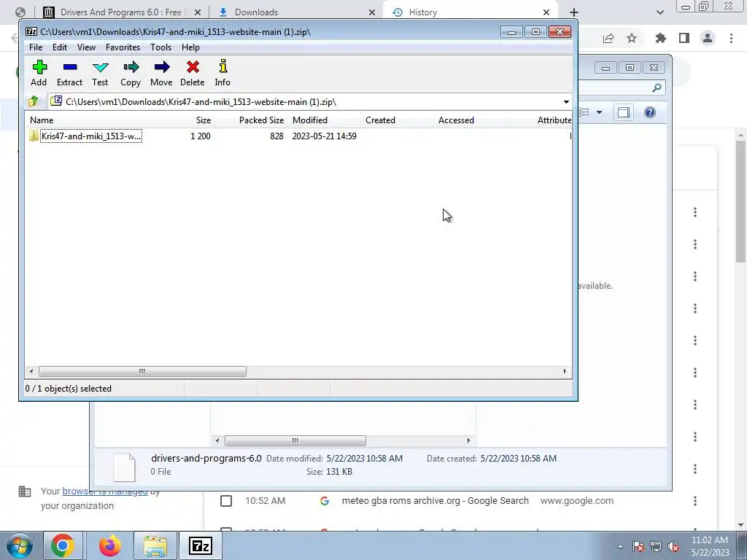Open Chrome profile avatar icon
747x560 pixels.
[x=708, y=38]
